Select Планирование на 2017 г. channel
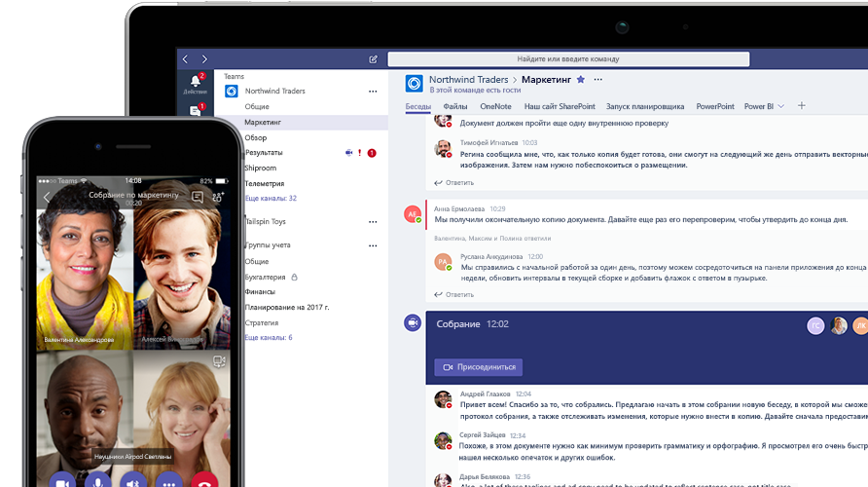 coord(287,307)
